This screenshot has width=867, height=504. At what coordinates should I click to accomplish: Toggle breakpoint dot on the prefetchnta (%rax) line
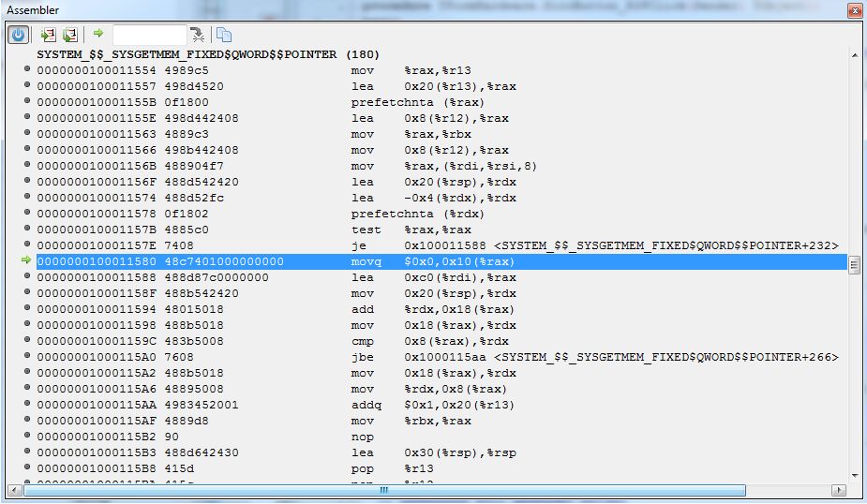tap(27, 102)
